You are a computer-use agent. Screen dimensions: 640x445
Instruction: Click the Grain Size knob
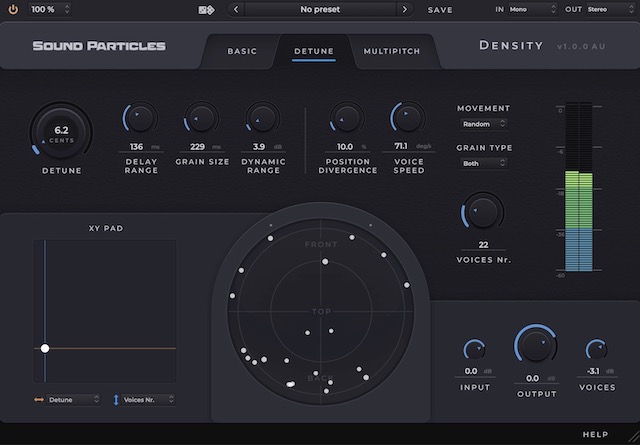[x=202, y=119]
